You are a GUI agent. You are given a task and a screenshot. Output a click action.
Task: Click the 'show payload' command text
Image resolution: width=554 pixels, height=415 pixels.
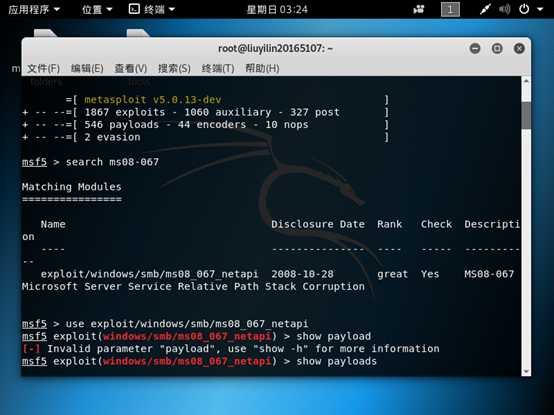pos(334,336)
